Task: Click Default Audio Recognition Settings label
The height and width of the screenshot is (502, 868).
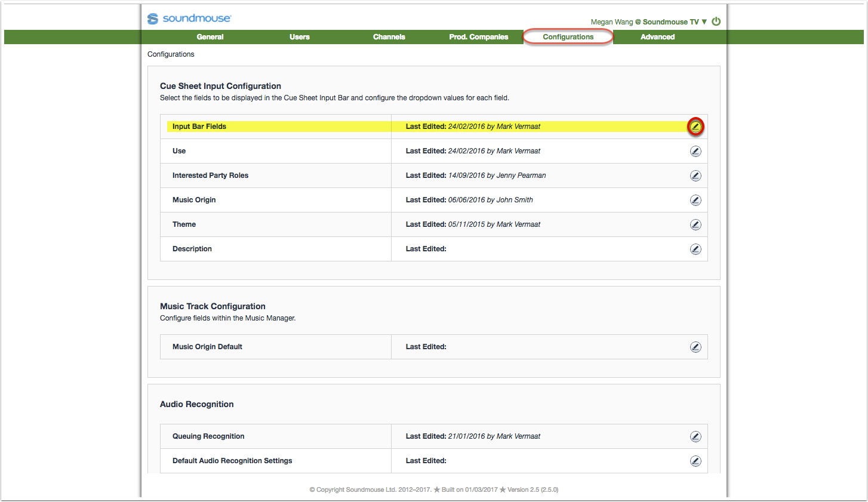Action: click(x=232, y=461)
